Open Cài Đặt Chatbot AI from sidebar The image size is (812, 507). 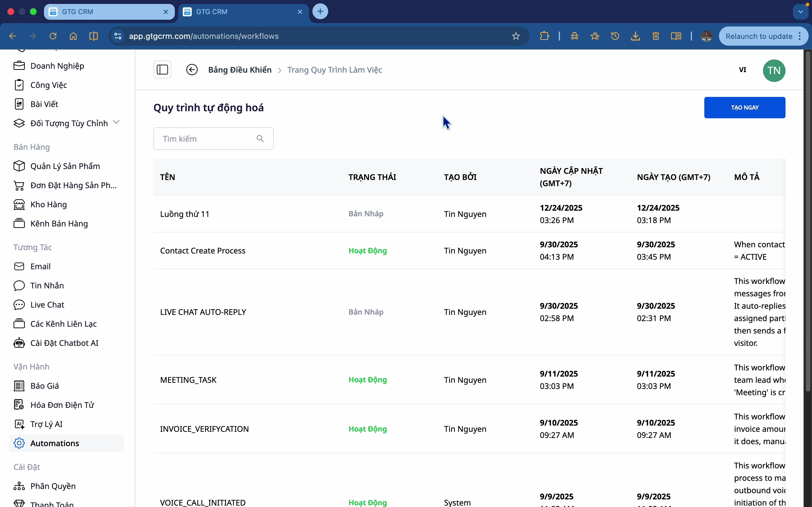point(64,343)
